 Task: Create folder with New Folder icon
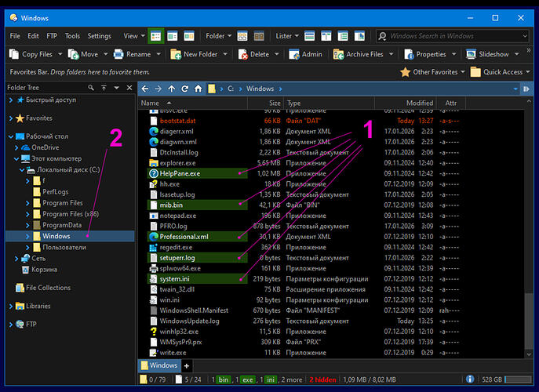pos(176,54)
